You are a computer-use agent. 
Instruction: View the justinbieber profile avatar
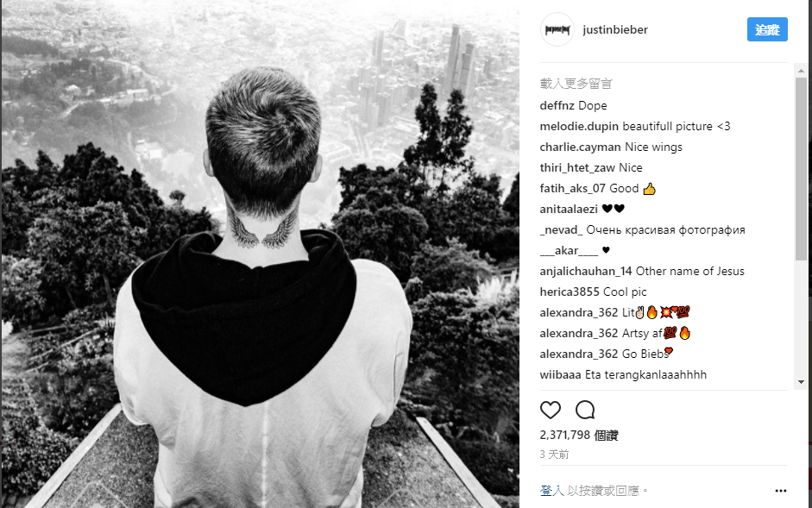click(x=557, y=29)
